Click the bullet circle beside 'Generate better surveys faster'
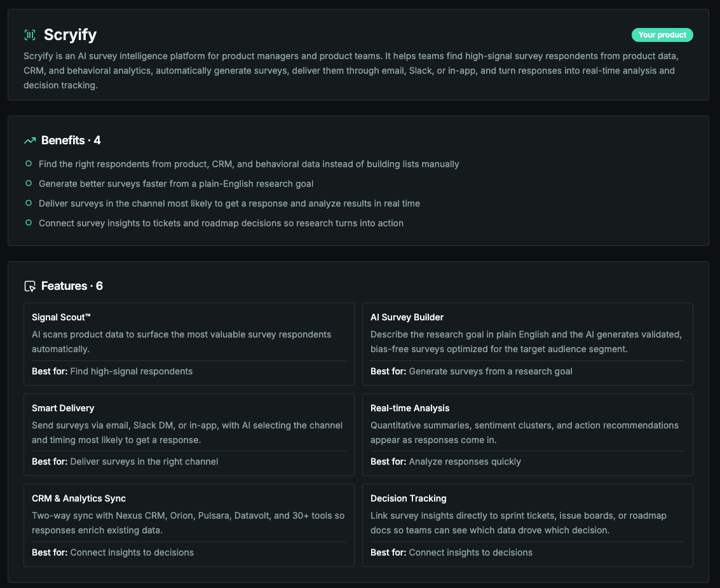Image resolution: width=720 pixels, height=588 pixels. tap(29, 183)
